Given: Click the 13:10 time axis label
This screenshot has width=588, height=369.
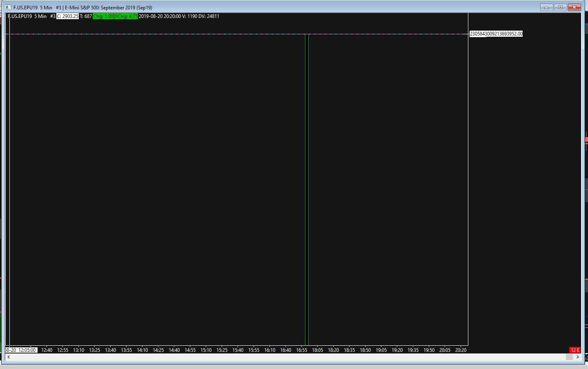Looking at the screenshot, I should pos(79,350).
